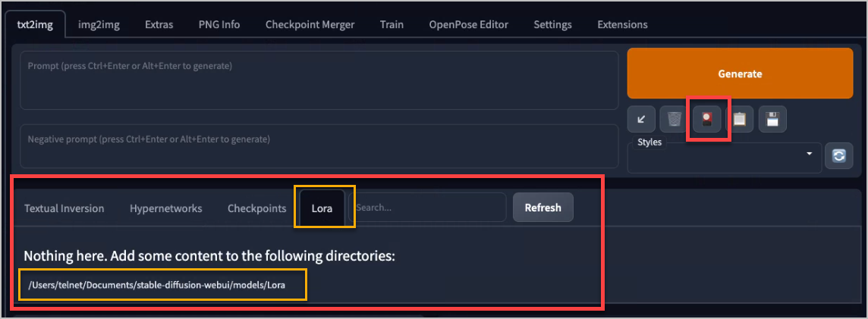Switch to the Extensions tab
868x319 pixels.
622,24
